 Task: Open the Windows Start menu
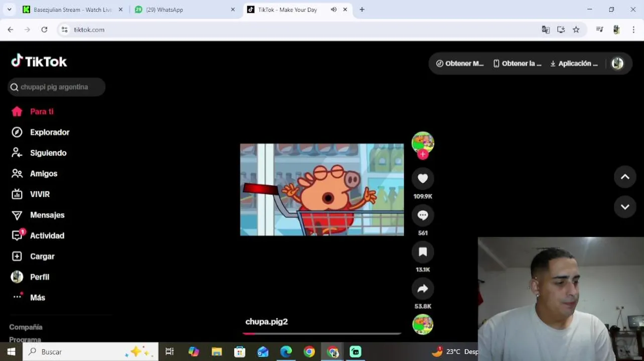[x=11, y=351]
